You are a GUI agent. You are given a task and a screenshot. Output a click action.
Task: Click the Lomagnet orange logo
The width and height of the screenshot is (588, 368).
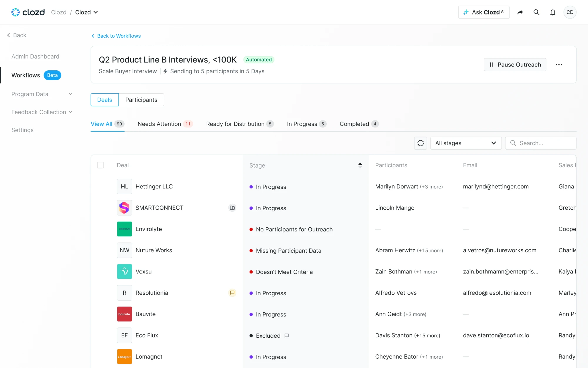pyautogui.click(x=124, y=357)
